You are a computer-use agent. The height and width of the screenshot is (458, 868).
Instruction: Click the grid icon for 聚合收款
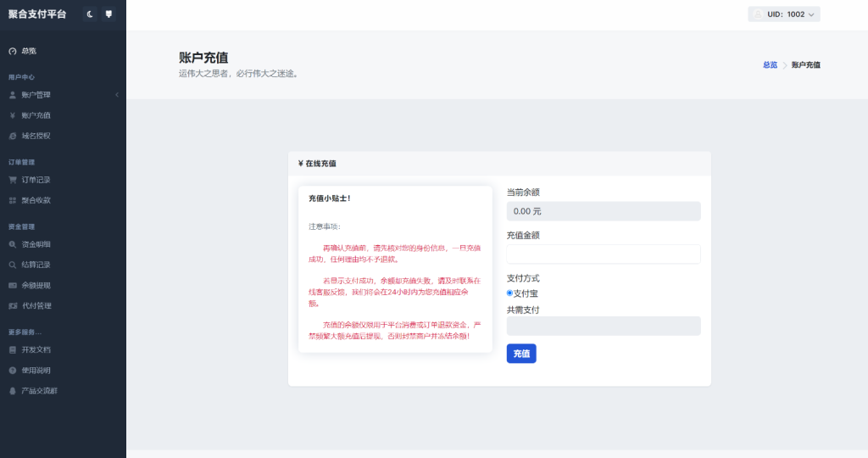[12, 200]
